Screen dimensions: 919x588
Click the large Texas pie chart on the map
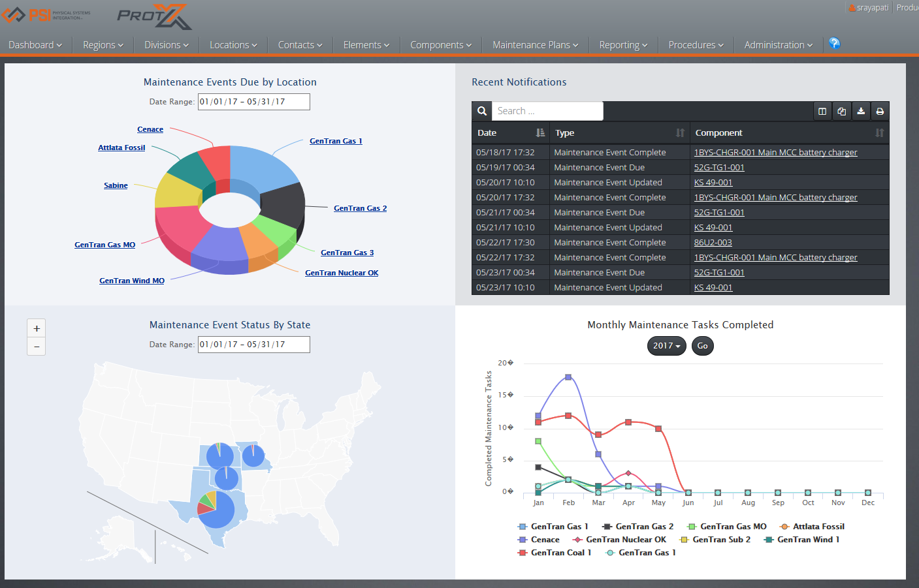click(x=216, y=510)
